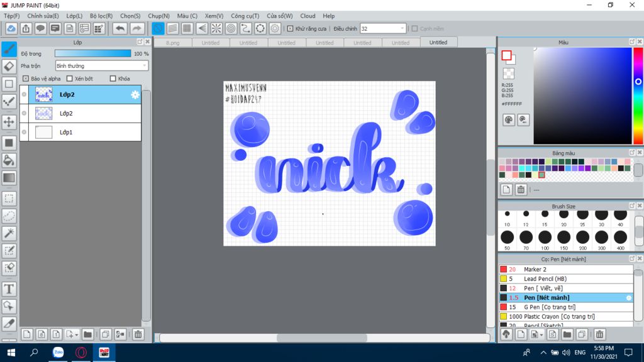Open the Bộ lọc(R) menu

101,16
